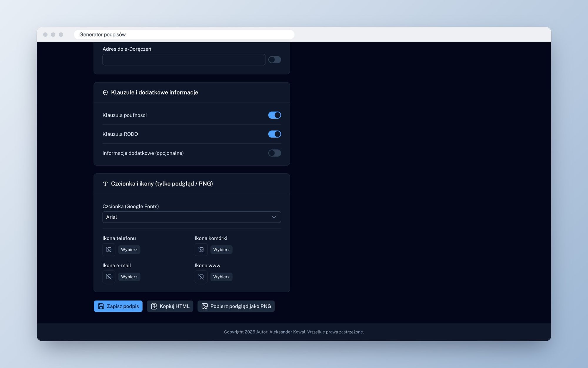Image resolution: width=588 pixels, height=368 pixels.
Task: Click the Klauzula RODO label
Action: [120, 134]
